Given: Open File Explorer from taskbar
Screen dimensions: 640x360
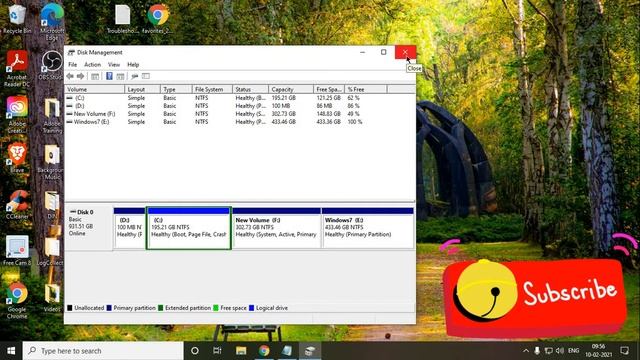Looking at the screenshot, I should pos(241,351).
